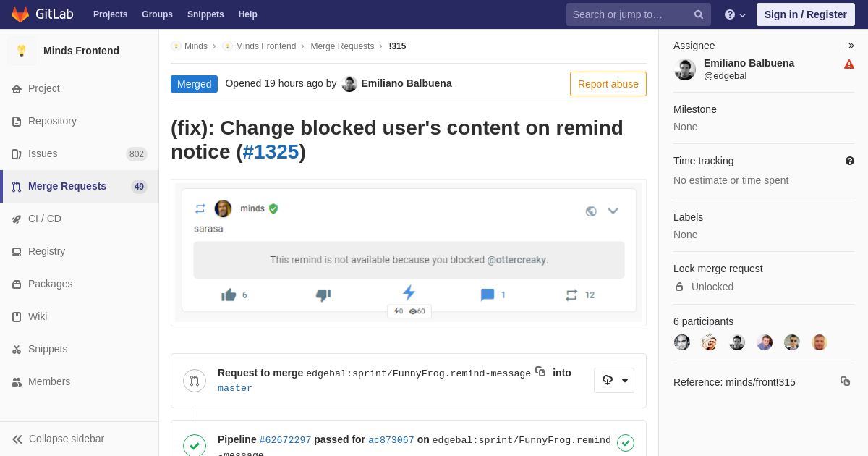The height and width of the screenshot is (456, 868).
Task: Select Merge Requests in sidebar
Action: 80,186
